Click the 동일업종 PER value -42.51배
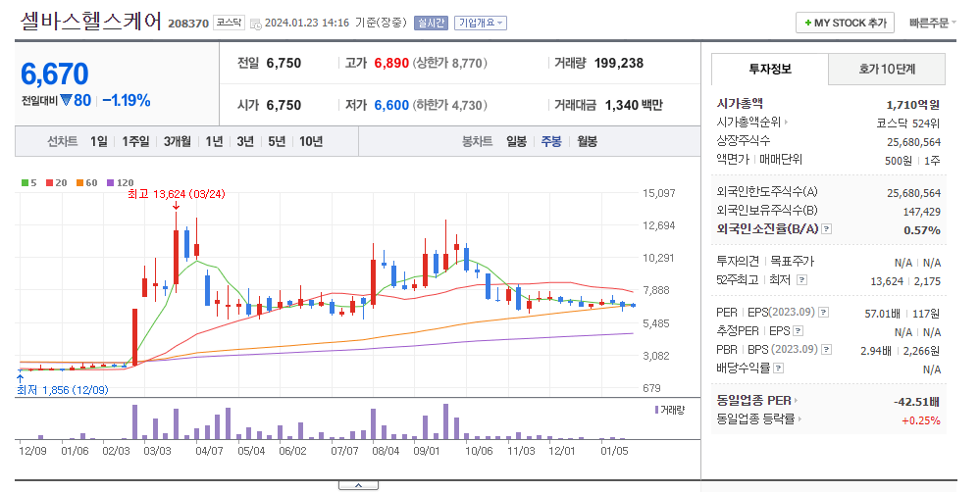The image size is (980, 492). (x=916, y=402)
